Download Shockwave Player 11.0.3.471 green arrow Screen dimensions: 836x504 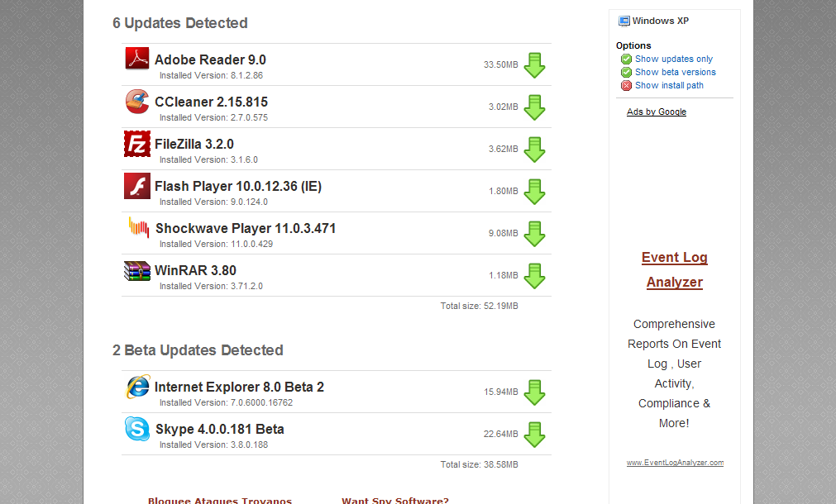[534, 234]
